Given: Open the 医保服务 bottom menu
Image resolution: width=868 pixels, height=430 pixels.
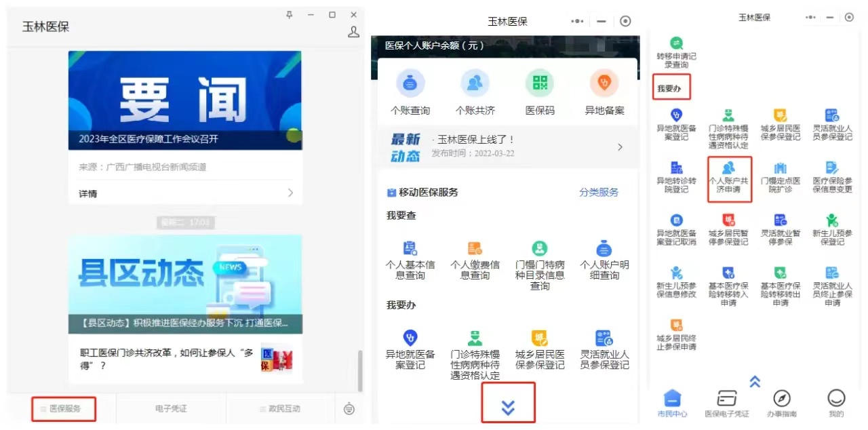Looking at the screenshot, I should pyautogui.click(x=64, y=409).
